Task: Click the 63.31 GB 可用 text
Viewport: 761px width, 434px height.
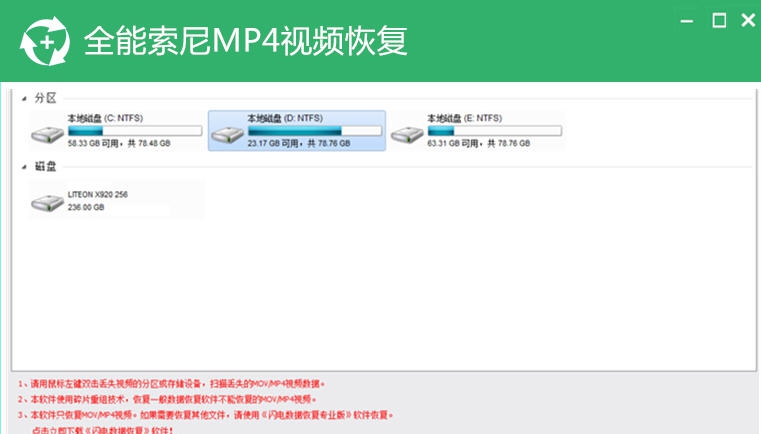Action: (x=452, y=143)
